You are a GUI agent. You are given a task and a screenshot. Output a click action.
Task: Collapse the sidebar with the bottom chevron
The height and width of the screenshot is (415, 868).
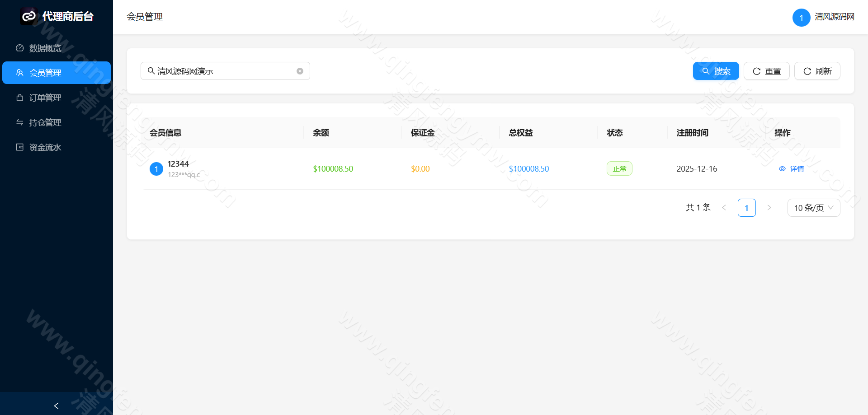coord(56,406)
